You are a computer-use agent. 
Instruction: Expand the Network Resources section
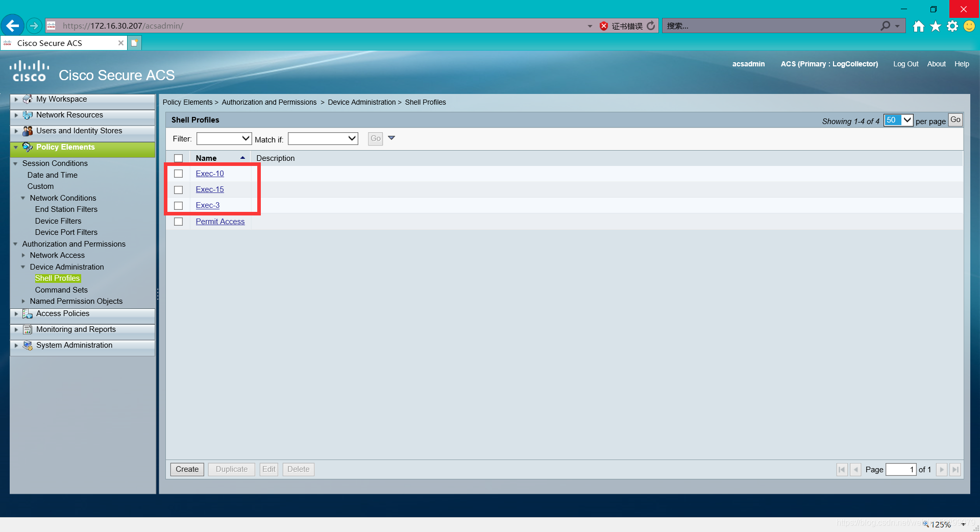(16, 115)
